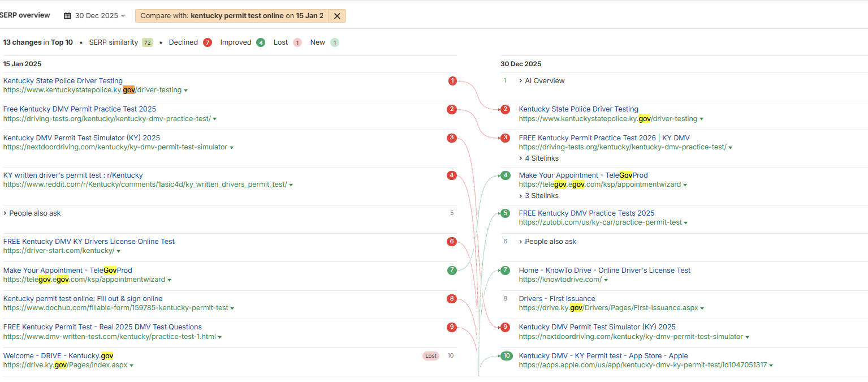This screenshot has height=382, width=868.
Task: Open dropdown next to driving-tests.org URL, 15 Jan column
Action: [x=215, y=119]
